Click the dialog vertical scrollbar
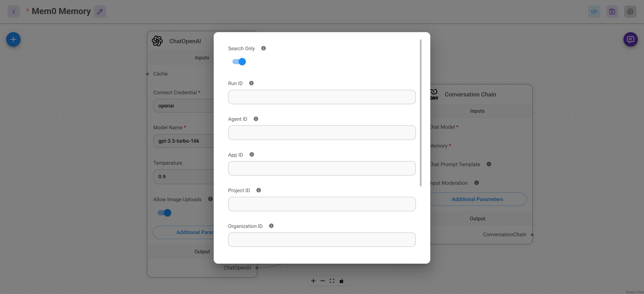The width and height of the screenshot is (644, 294). click(x=421, y=113)
